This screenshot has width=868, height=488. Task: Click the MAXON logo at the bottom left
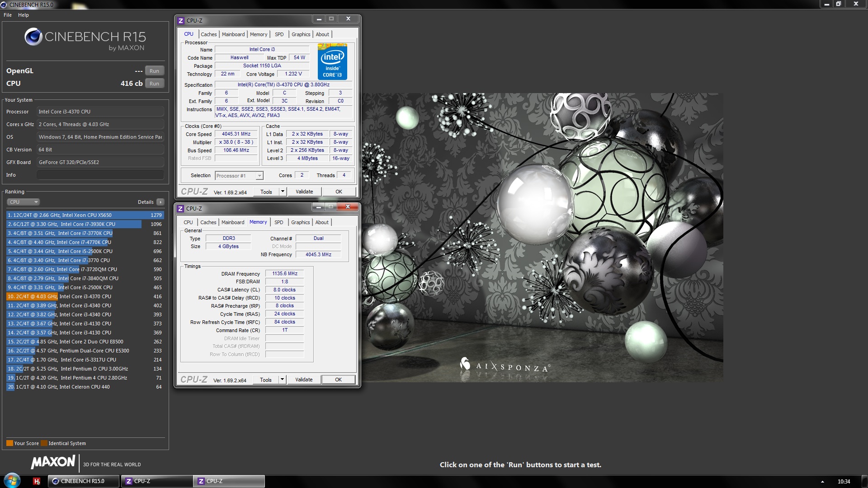[53, 462]
